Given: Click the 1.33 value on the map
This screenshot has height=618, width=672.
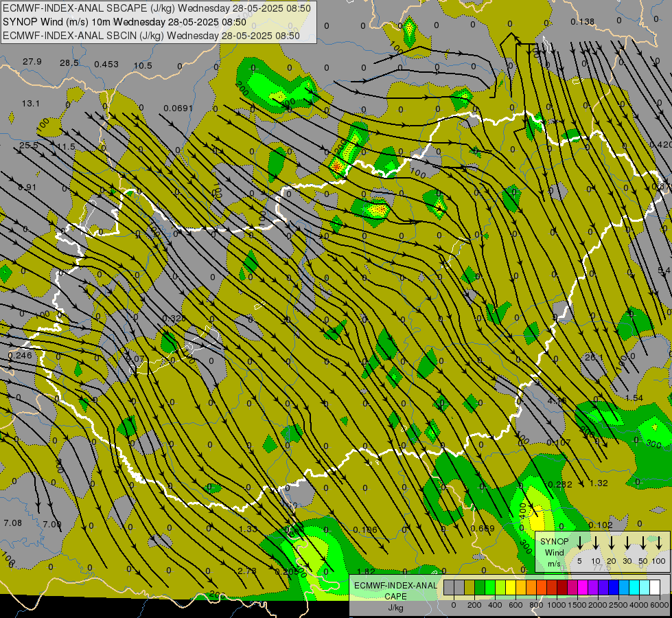Looking at the screenshot, I should tap(248, 529).
